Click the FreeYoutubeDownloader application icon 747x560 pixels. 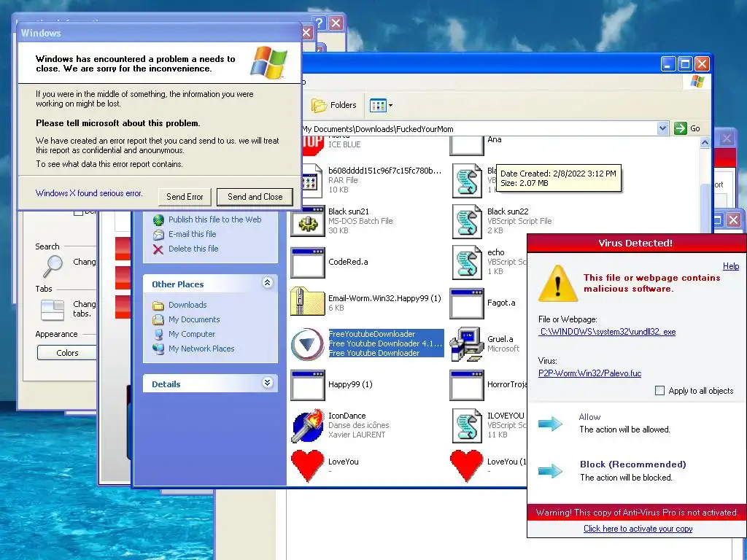308,343
